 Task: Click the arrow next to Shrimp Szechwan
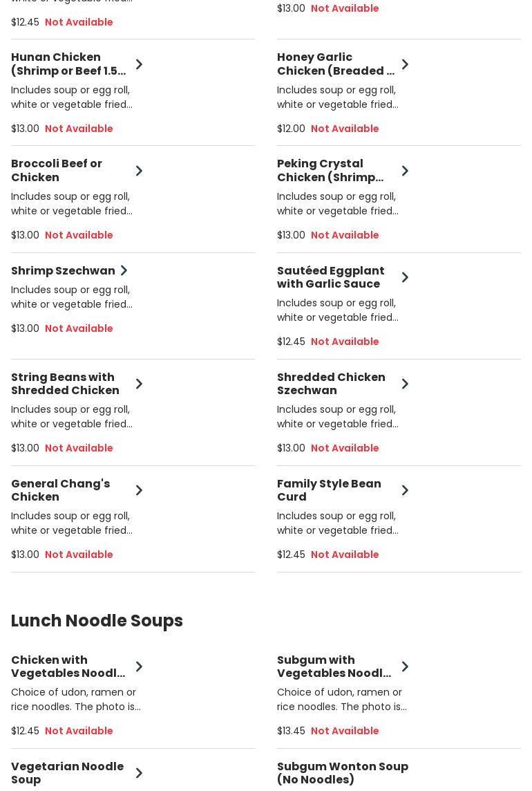click(x=124, y=270)
